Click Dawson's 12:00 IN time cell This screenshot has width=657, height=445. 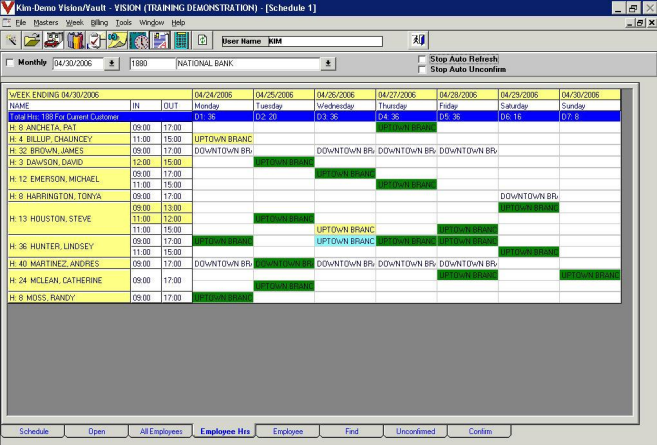[x=146, y=162]
